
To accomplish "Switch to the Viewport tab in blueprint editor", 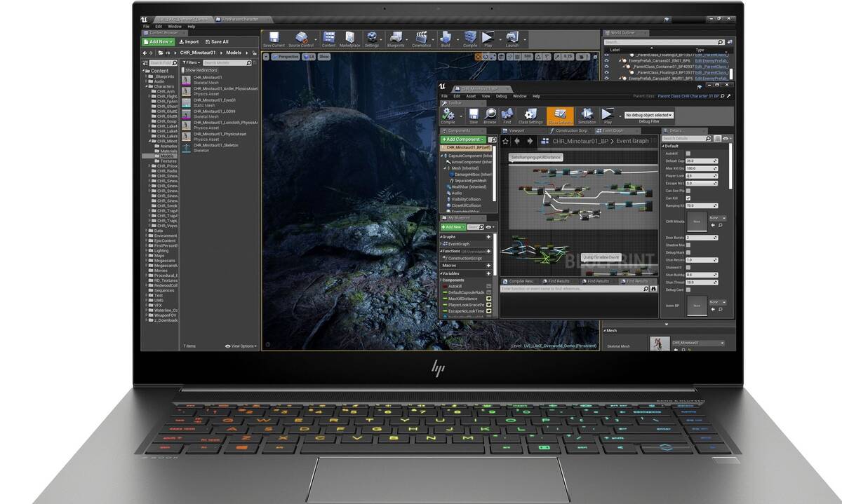I will pos(516,130).
